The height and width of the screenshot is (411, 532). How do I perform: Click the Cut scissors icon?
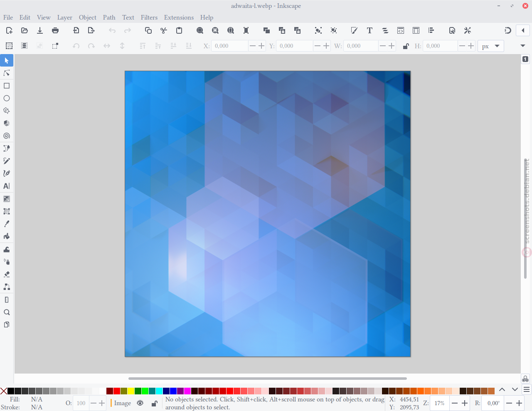pyautogui.click(x=164, y=30)
